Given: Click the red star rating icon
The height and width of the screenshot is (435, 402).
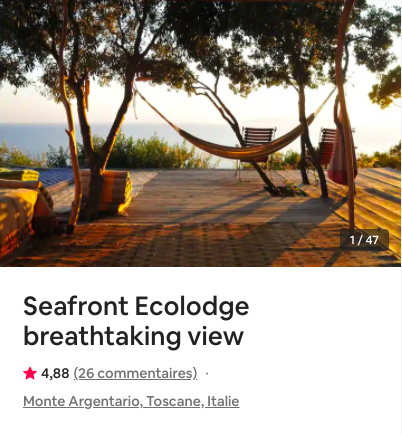Looking at the screenshot, I should coord(30,373).
